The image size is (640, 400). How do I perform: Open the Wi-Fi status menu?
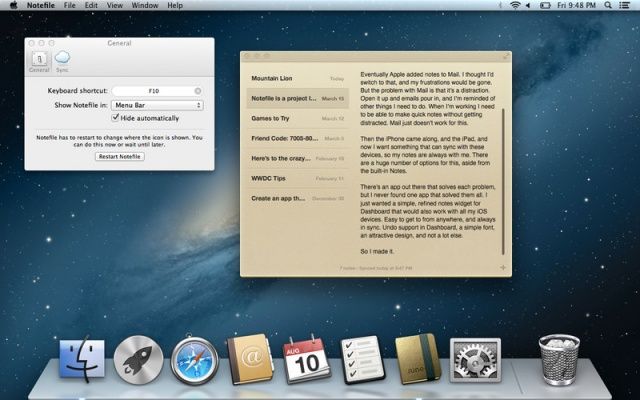point(516,6)
